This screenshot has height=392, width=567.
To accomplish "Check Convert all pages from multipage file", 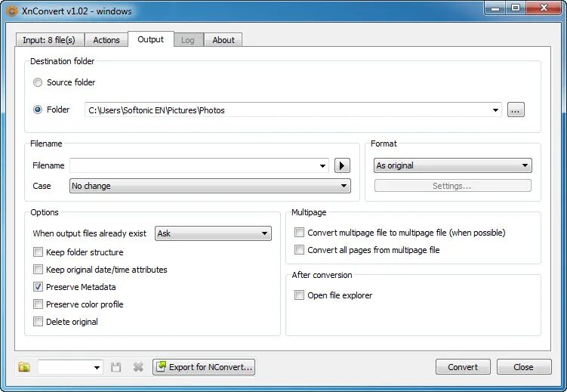I will (299, 249).
